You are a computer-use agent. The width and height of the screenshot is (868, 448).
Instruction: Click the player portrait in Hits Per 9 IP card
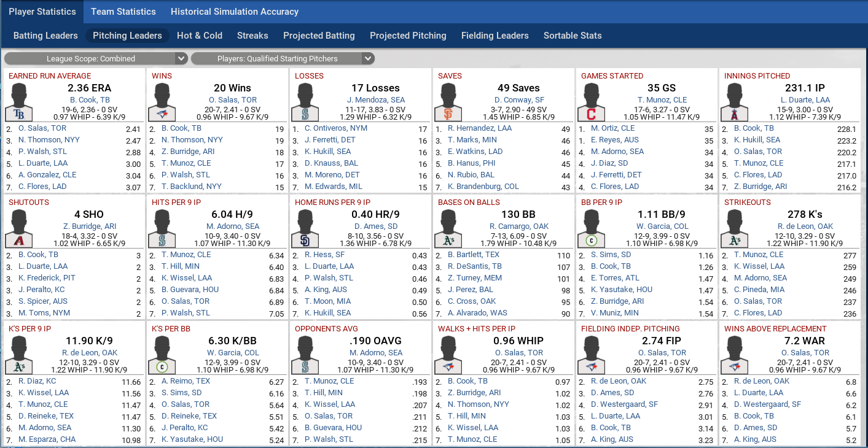tap(162, 228)
